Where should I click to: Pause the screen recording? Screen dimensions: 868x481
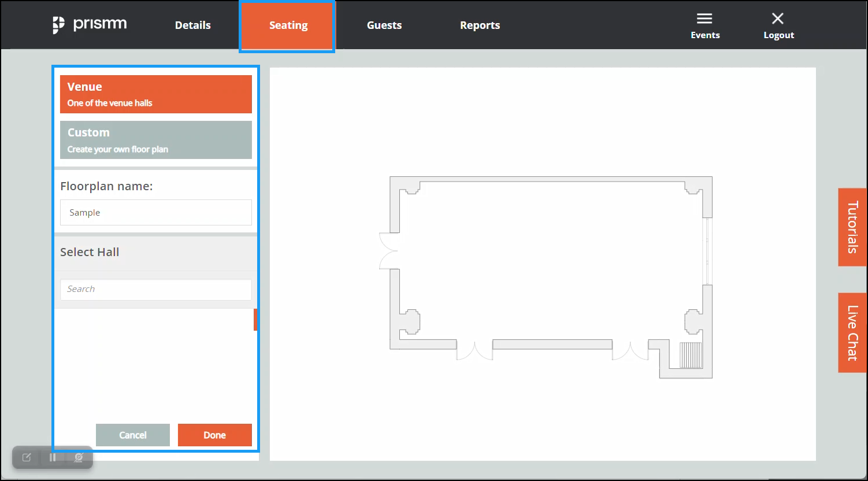tap(53, 457)
